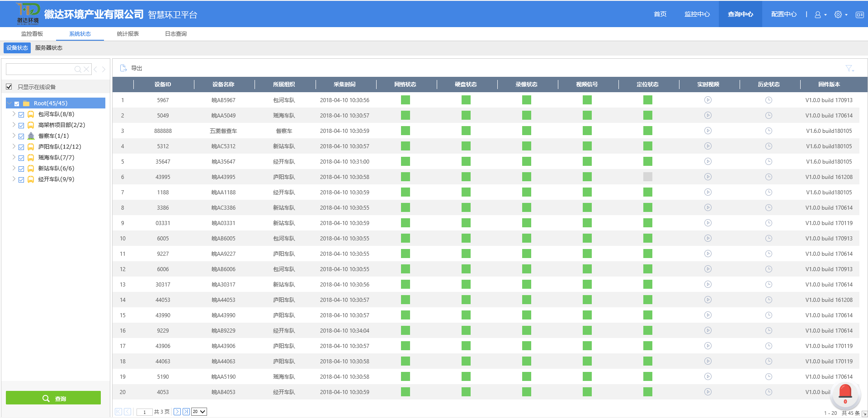Viewport: 868px width, 418px height.
Task: Play live video for device 5967
Action: tap(708, 100)
